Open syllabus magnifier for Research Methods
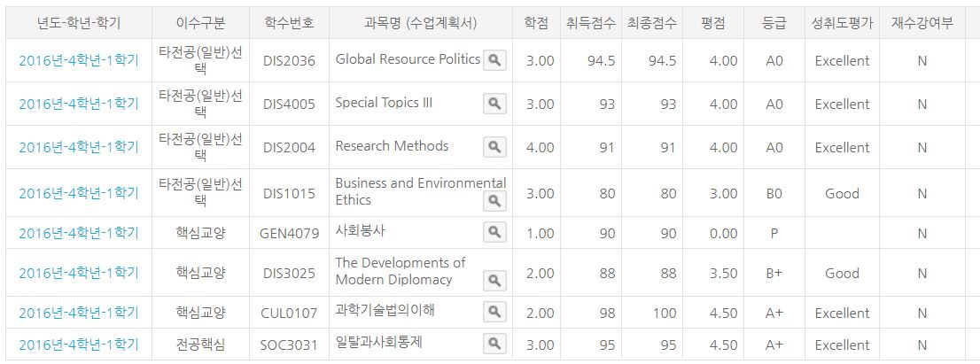The image size is (980, 364). [x=494, y=147]
